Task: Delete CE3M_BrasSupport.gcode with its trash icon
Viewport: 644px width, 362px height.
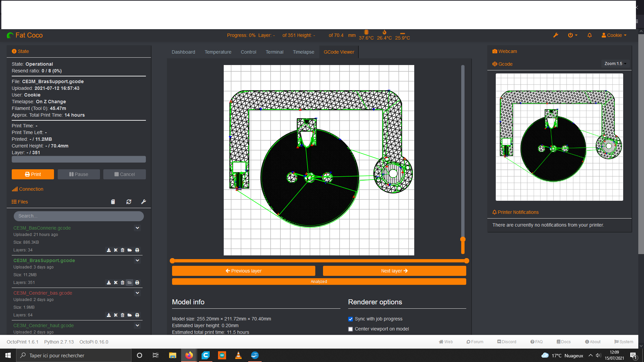Action: pyautogui.click(x=122, y=283)
